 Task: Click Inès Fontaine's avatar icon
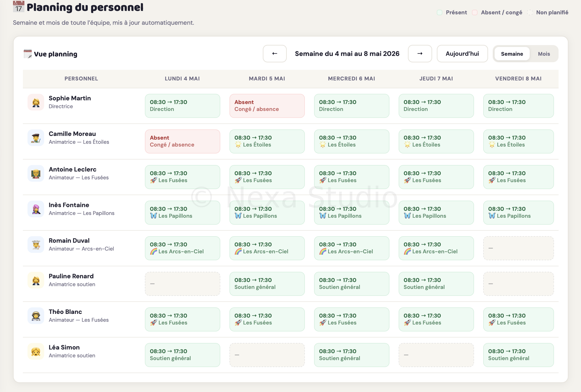tap(36, 209)
